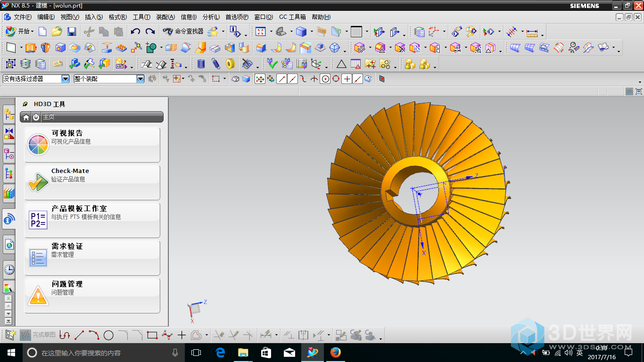644x362 pixels.
Task: Toggle the endpoint snap point option
Action: (281, 79)
